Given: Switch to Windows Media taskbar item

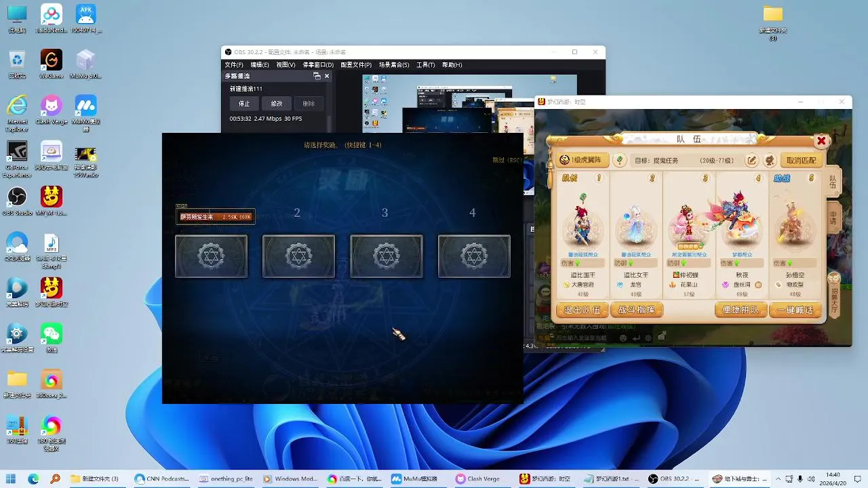Looking at the screenshot, I should [290, 479].
